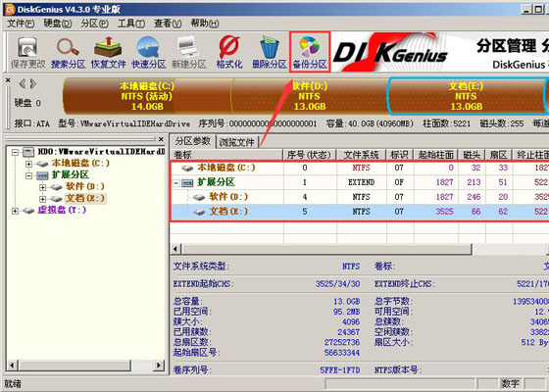The image size is (549, 392).
Task: Select 本地磁盘(C:) segment in disk bar
Action: click(x=147, y=96)
